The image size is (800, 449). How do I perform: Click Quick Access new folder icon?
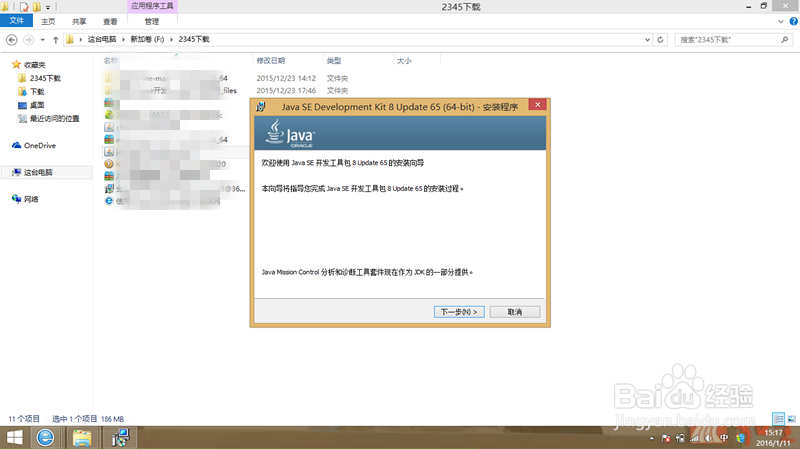pyautogui.click(x=37, y=7)
